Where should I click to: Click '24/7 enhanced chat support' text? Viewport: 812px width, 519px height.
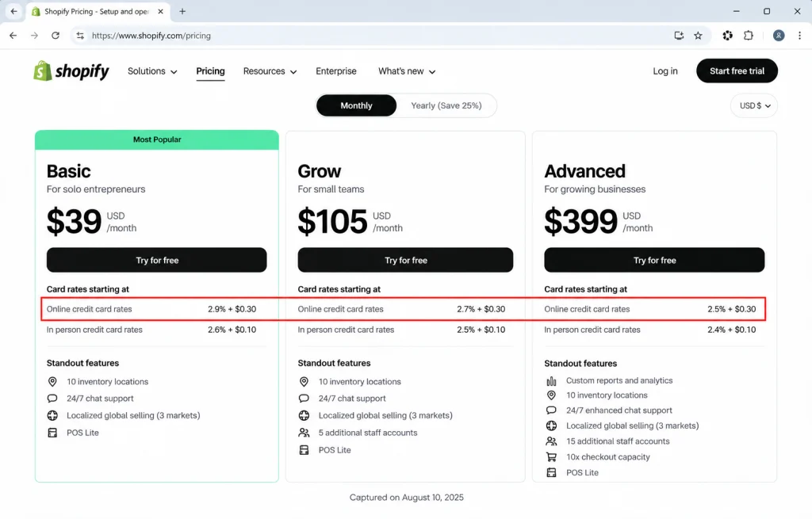point(619,410)
